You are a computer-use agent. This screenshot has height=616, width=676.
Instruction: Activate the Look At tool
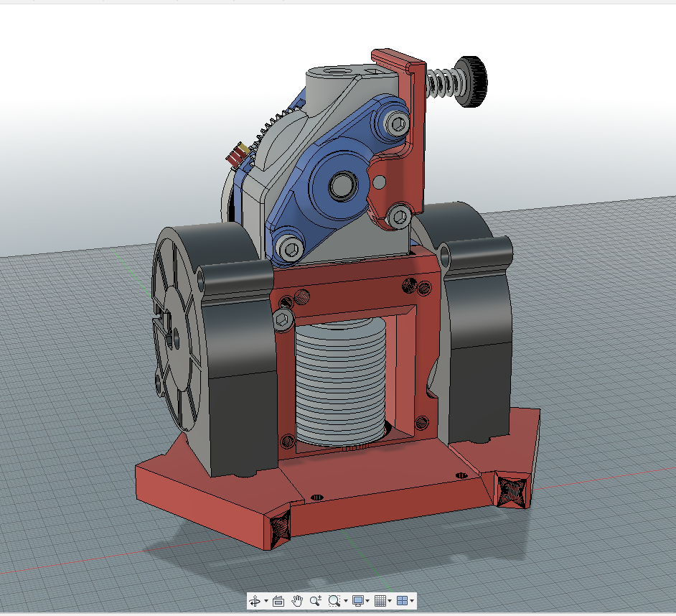[278, 600]
